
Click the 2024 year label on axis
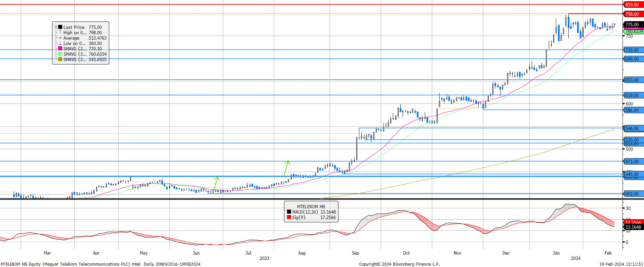576,258
